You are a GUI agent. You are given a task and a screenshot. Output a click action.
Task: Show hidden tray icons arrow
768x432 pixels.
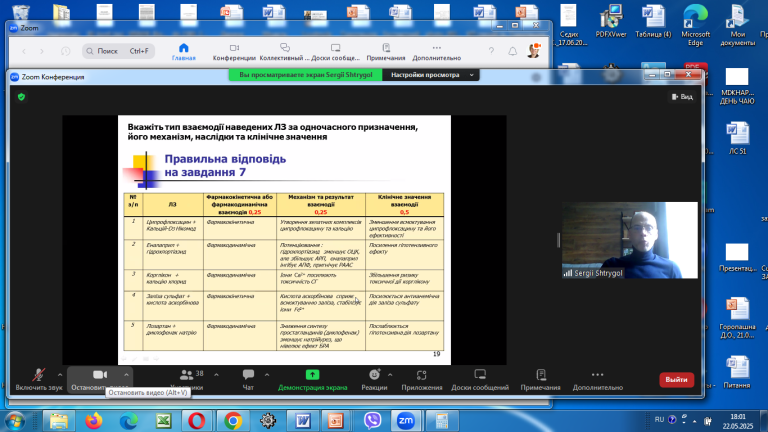tap(695, 421)
